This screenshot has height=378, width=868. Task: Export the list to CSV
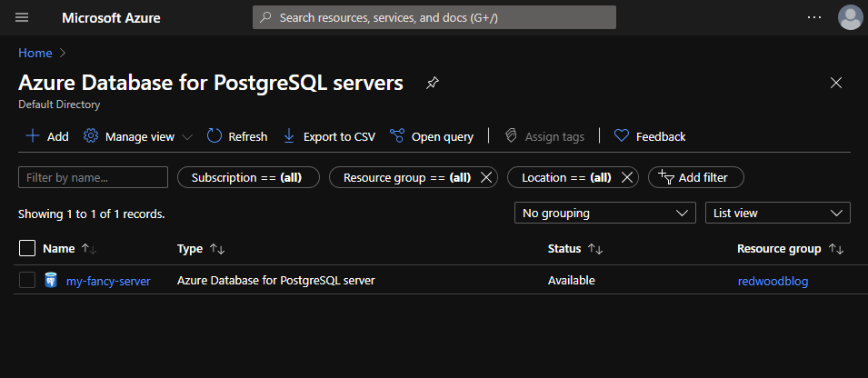[x=329, y=136]
